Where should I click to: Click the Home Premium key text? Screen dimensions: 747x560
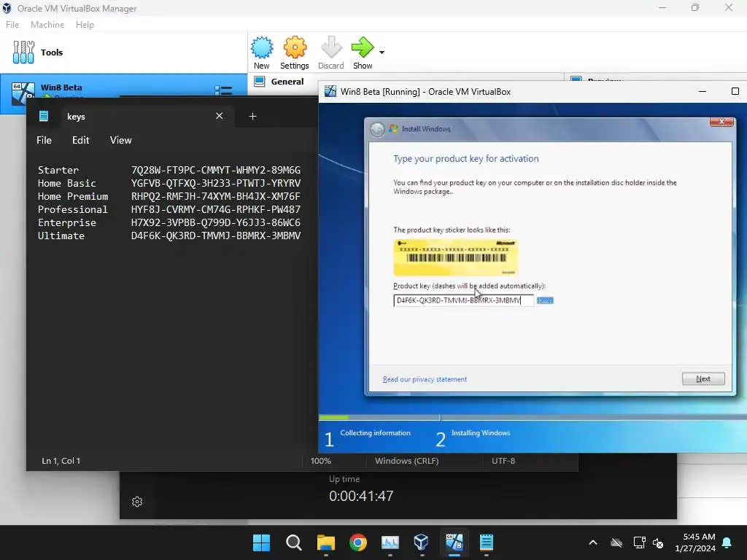(216, 196)
